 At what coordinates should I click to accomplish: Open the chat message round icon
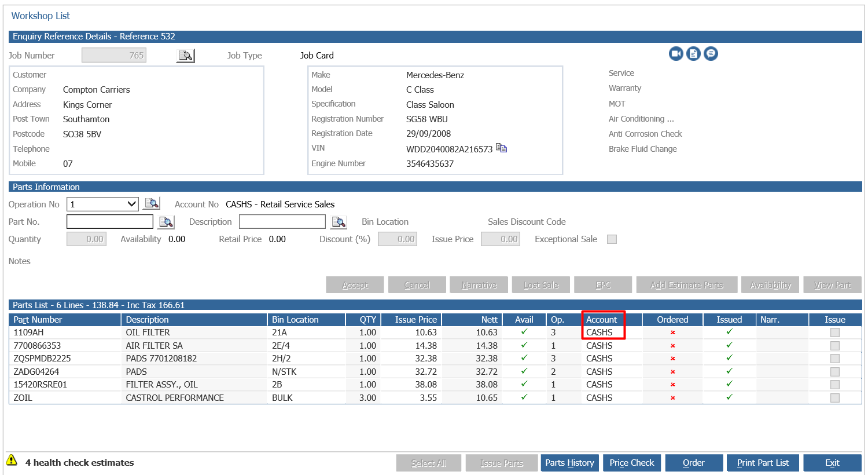coord(711,54)
